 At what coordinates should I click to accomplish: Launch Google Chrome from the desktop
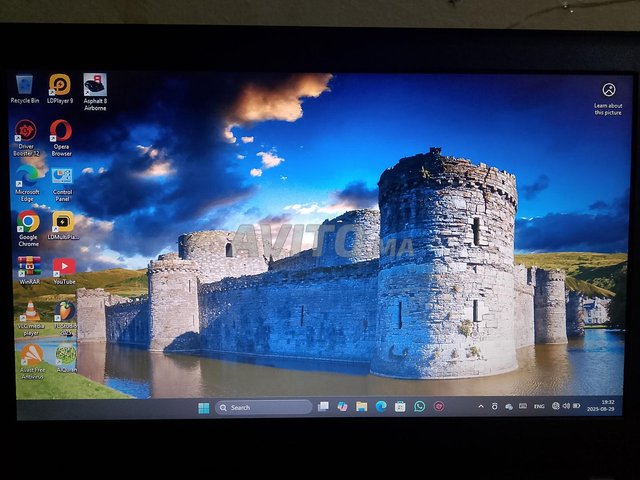pyautogui.click(x=28, y=223)
